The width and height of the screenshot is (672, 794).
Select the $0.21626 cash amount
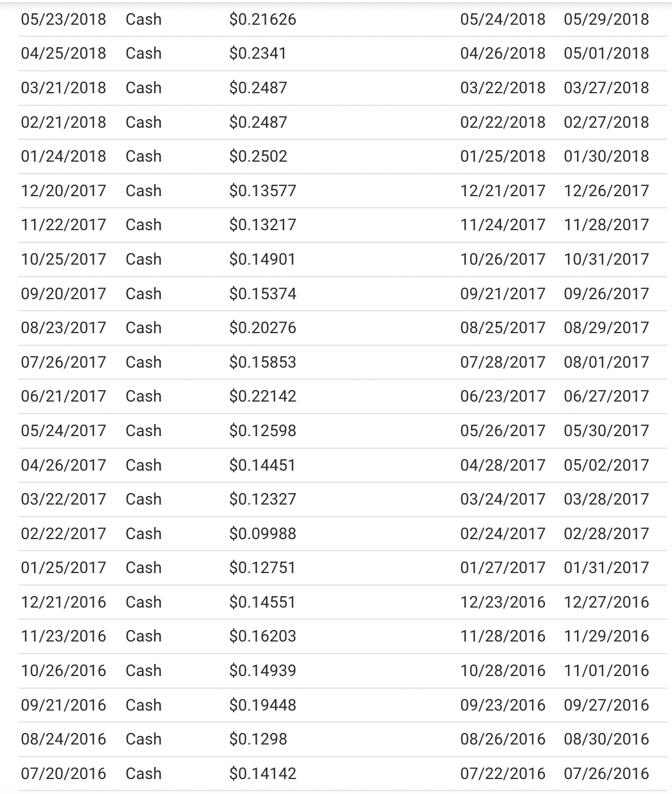(262, 20)
